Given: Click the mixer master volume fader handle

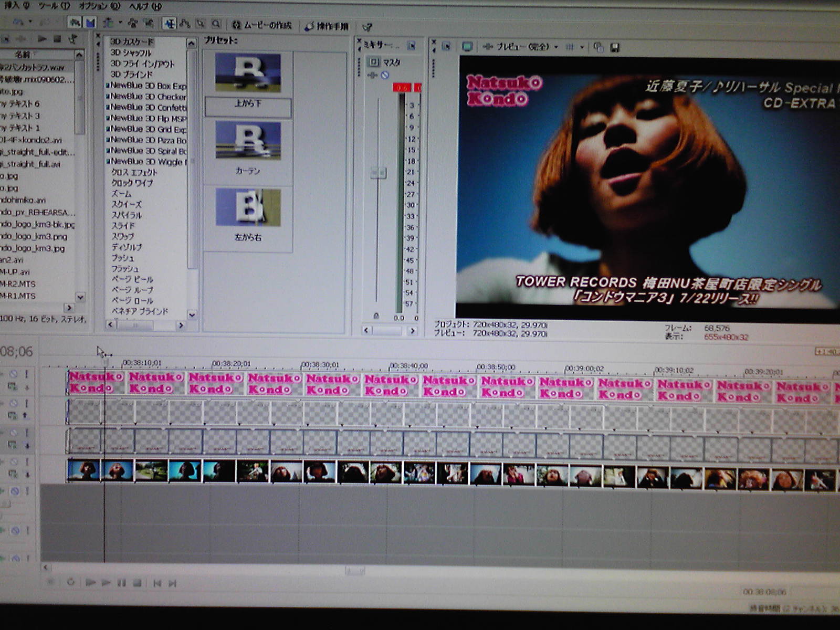Looking at the screenshot, I should click(379, 172).
